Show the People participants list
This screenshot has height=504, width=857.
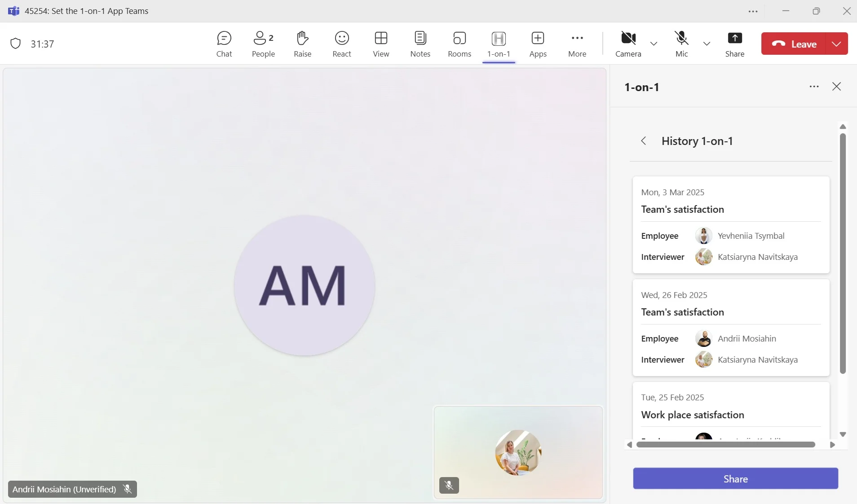[263, 44]
